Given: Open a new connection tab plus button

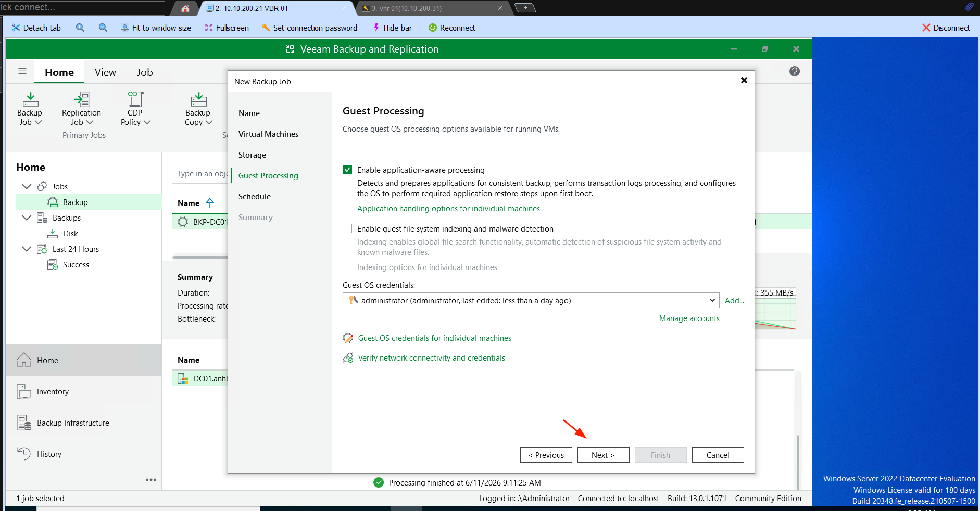Looking at the screenshot, I should tap(525, 8).
